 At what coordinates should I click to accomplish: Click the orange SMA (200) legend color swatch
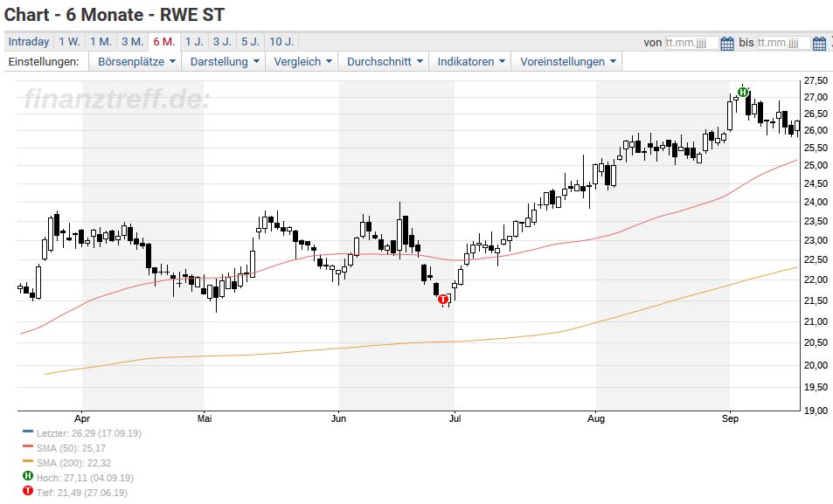click(28, 461)
